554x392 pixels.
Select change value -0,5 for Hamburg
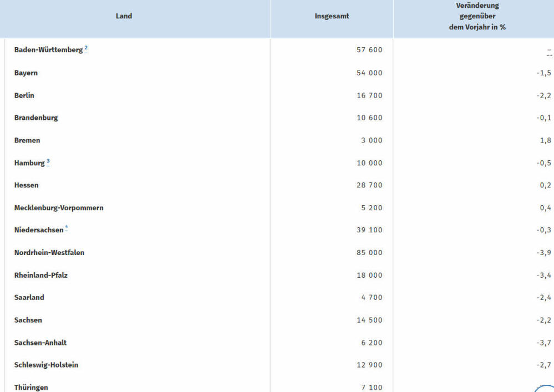click(543, 163)
